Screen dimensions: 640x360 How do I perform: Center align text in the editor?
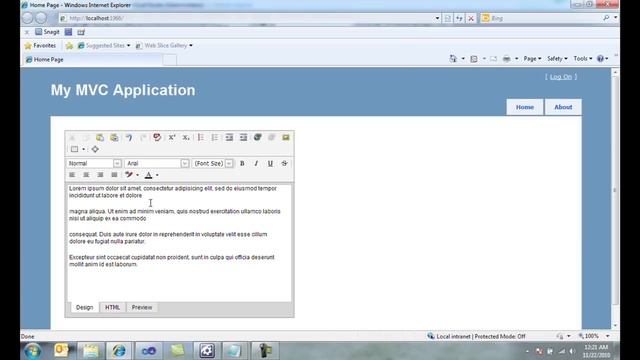pos(86,175)
